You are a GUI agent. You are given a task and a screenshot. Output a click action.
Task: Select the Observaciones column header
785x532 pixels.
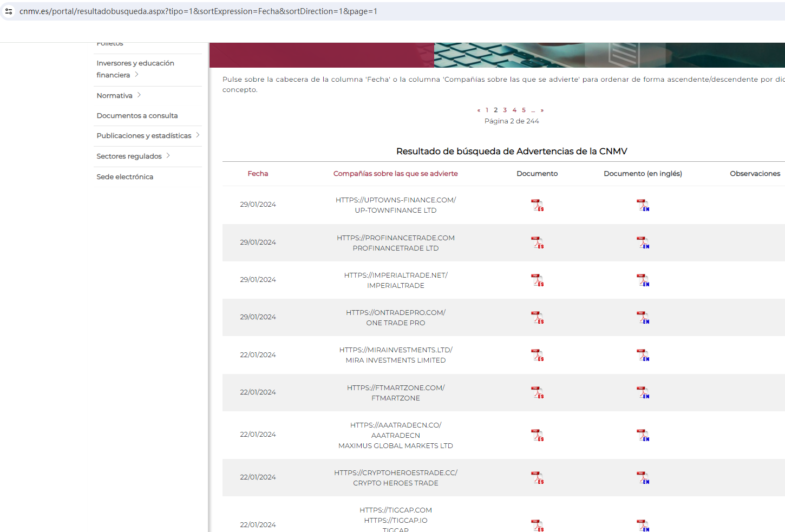[755, 174]
